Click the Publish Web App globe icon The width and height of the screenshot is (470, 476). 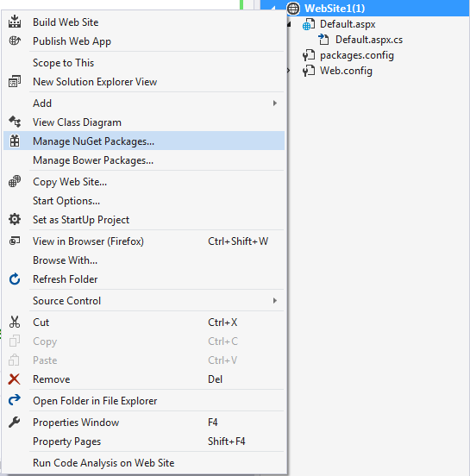[15, 41]
